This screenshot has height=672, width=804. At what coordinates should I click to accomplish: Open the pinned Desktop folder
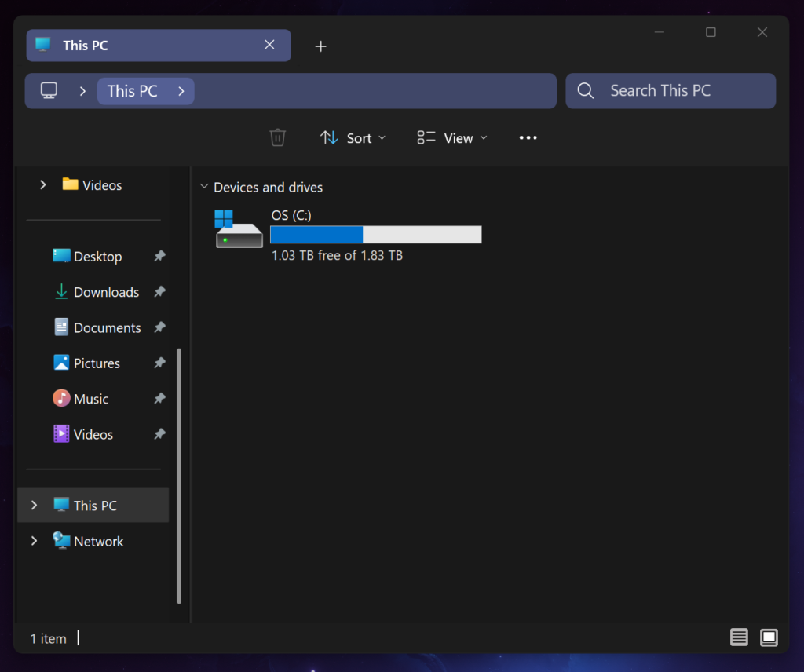click(x=87, y=256)
